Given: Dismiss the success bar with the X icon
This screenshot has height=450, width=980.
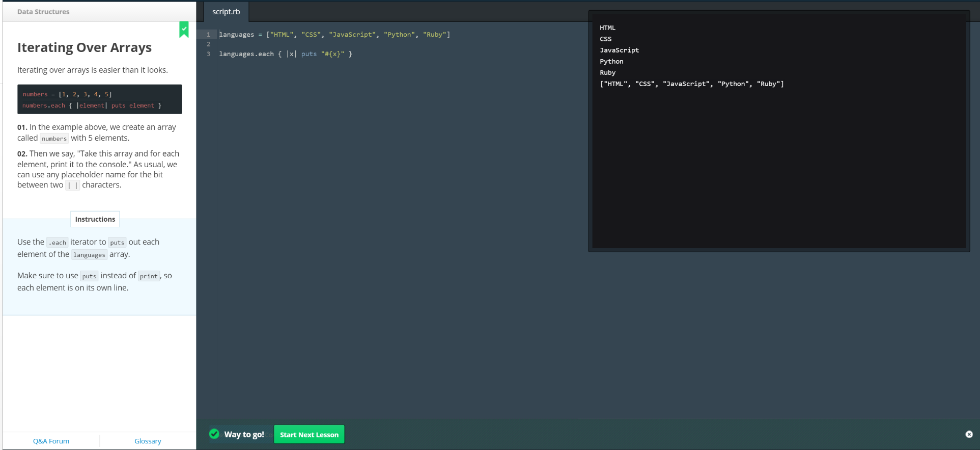Looking at the screenshot, I should pyautogui.click(x=969, y=434).
